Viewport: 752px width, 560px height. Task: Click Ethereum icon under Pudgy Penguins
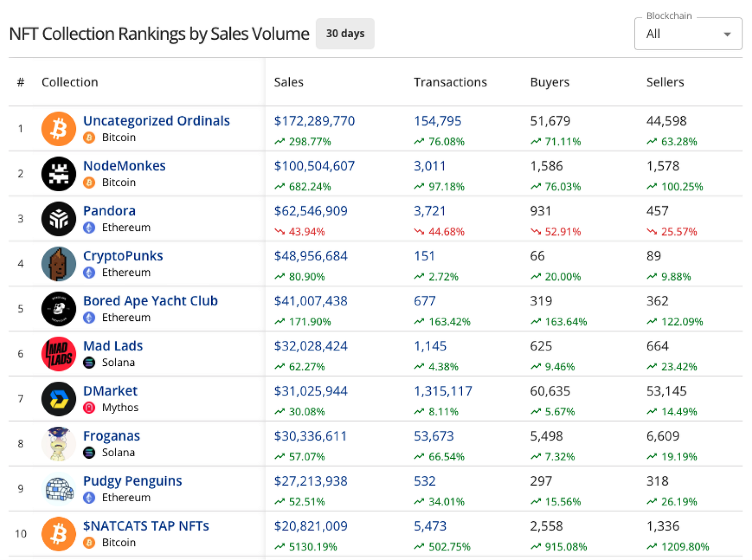coord(89,497)
